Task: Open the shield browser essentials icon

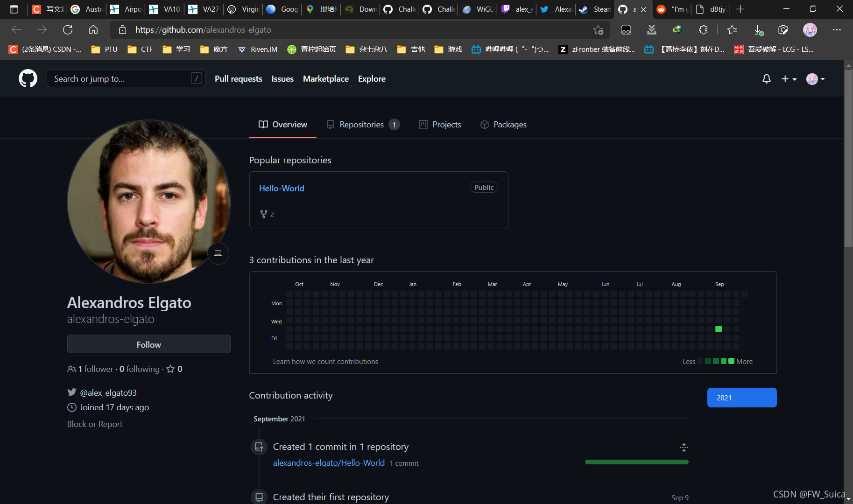Action: pos(783,30)
